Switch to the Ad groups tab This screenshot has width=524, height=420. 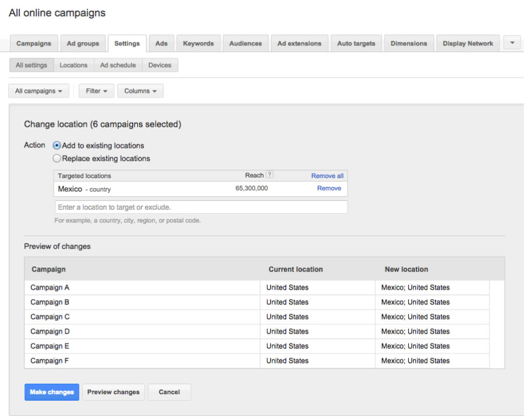[x=83, y=43]
